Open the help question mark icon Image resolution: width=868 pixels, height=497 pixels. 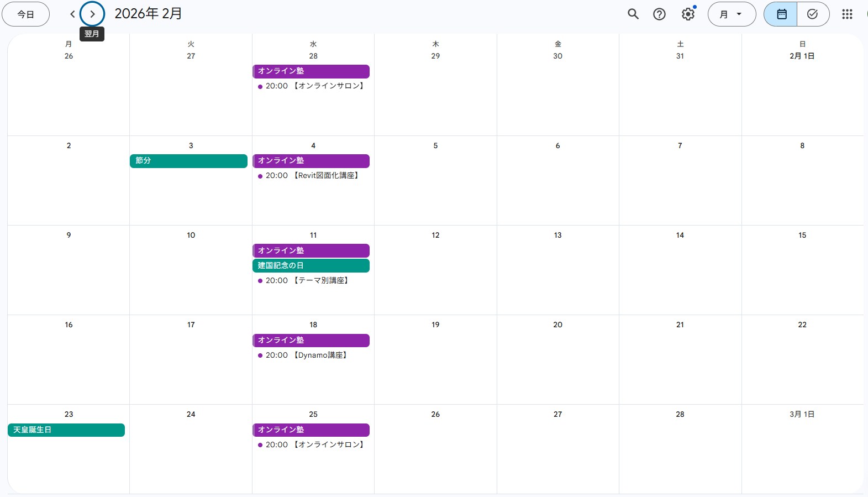point(659,14)
